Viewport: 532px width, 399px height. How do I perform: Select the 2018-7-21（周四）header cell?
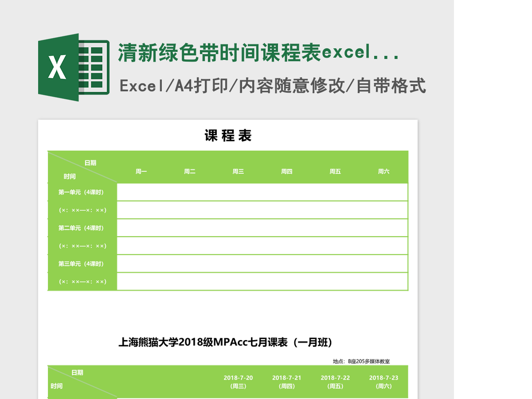coord(286,382)
